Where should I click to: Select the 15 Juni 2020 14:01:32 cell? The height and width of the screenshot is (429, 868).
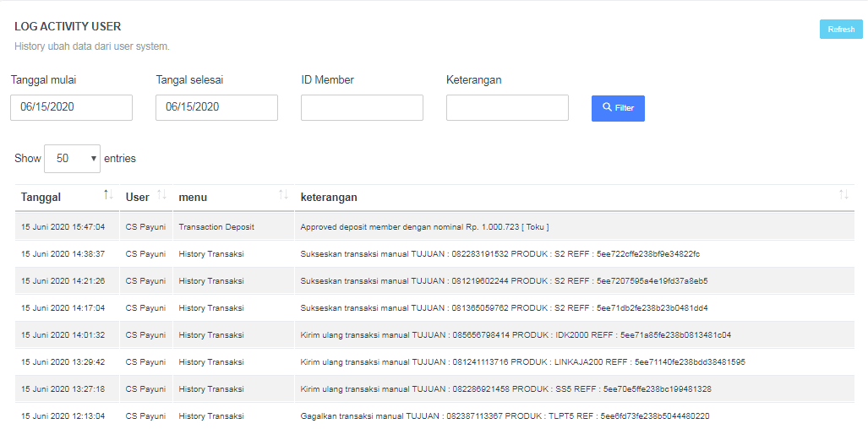pyautogui.click(x=67, y=334)
